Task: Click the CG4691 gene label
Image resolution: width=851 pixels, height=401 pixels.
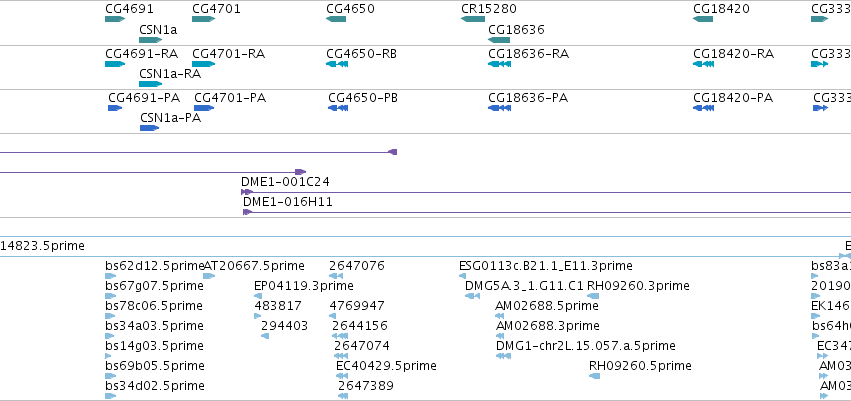Action: click(129, 9)
